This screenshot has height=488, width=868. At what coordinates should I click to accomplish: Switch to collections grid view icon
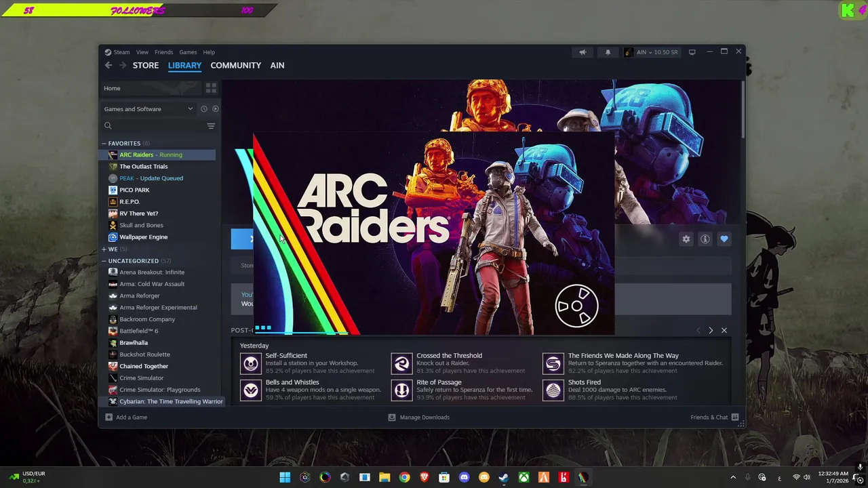pos(211,88)
